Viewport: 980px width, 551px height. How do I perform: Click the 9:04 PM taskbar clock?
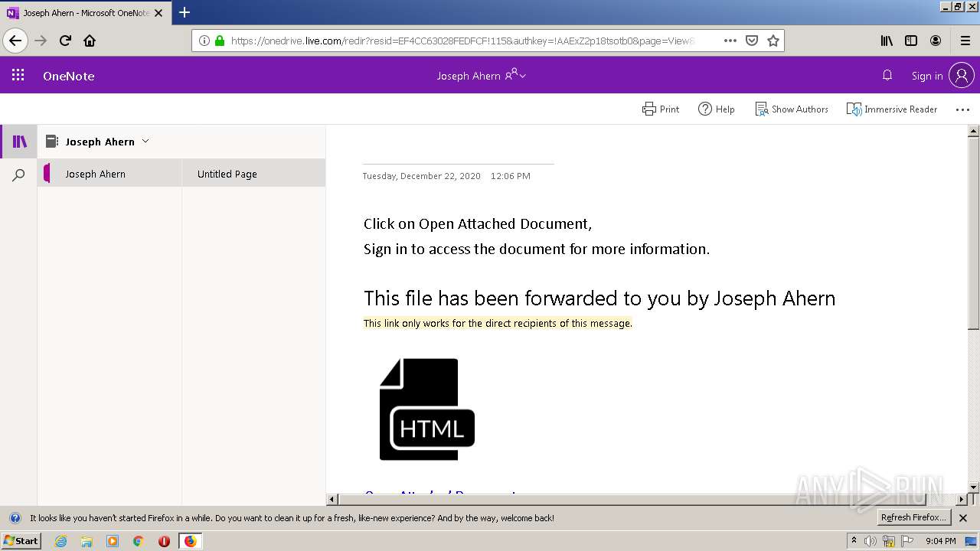coord(940,541)
